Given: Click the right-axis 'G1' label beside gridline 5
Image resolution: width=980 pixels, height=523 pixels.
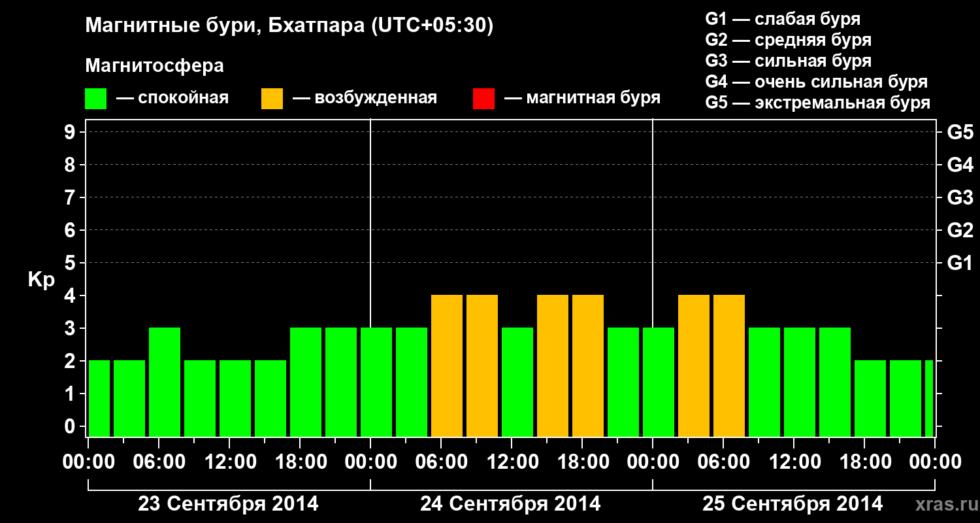Looking at the screenshot, I should 960,263.
